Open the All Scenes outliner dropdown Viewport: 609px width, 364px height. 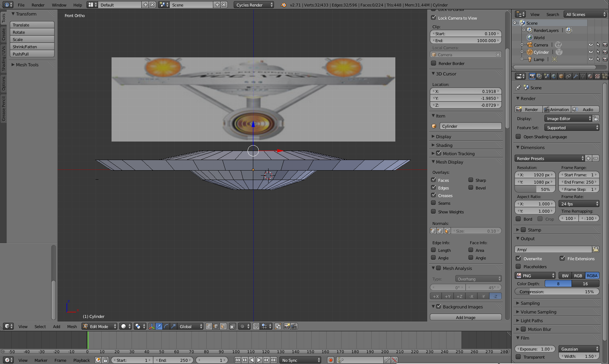[x=585, y=14]
